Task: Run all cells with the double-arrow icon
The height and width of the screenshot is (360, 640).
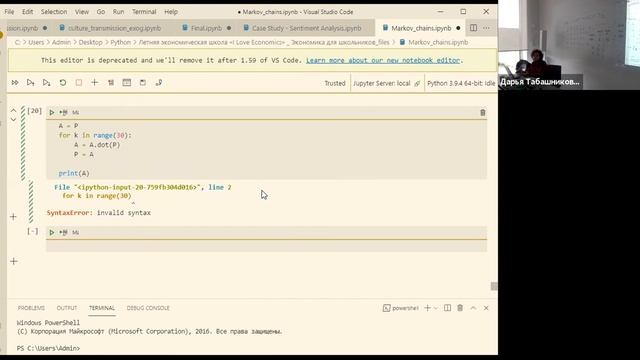Action: 15,83
